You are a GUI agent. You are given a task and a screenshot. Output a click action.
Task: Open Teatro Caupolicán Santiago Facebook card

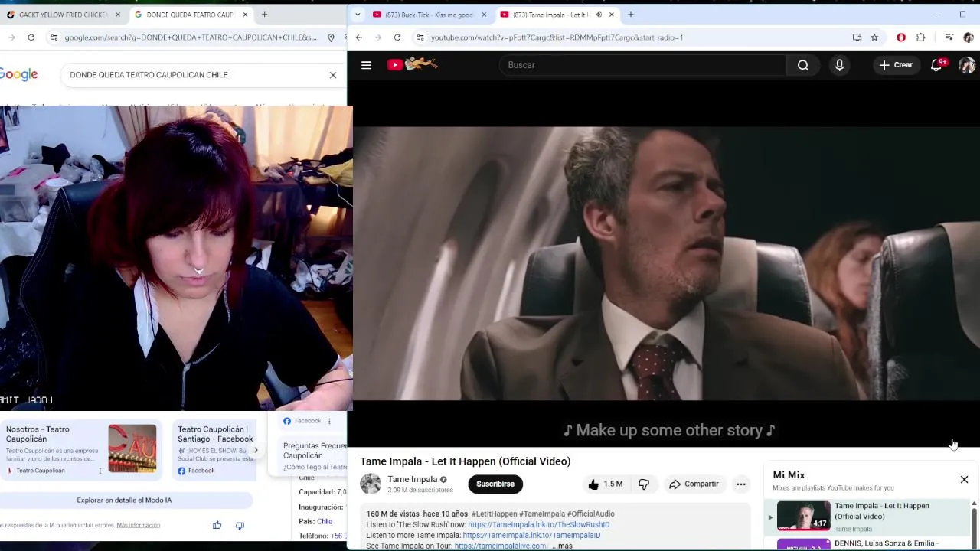tap(216, 450)
